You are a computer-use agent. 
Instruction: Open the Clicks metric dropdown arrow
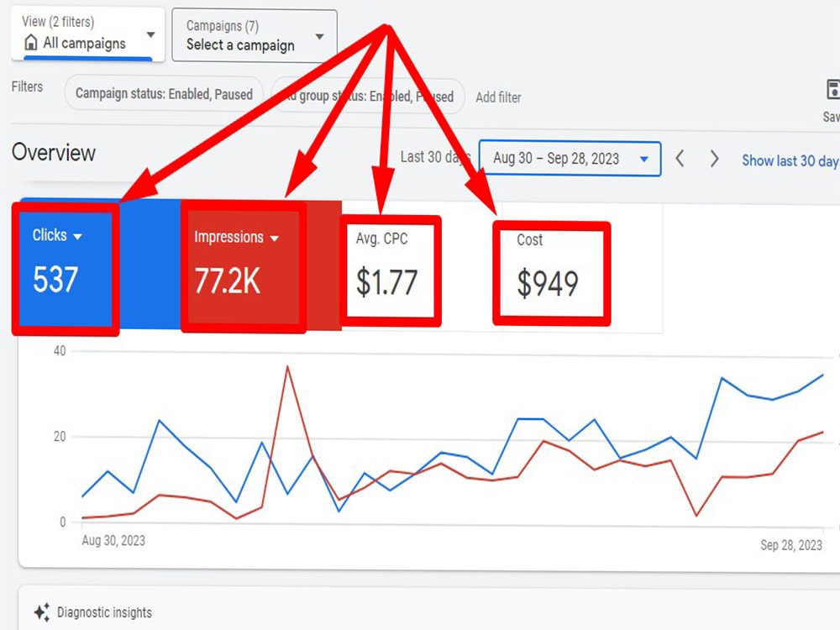[x=77, y=236]
